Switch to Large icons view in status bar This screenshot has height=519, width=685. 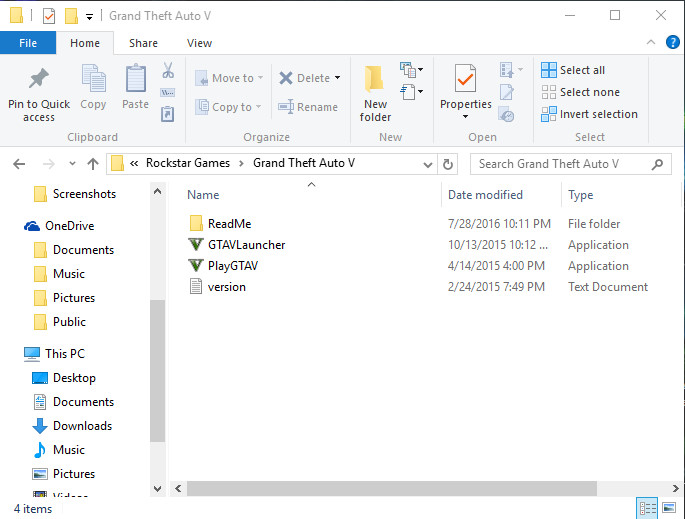669,508
